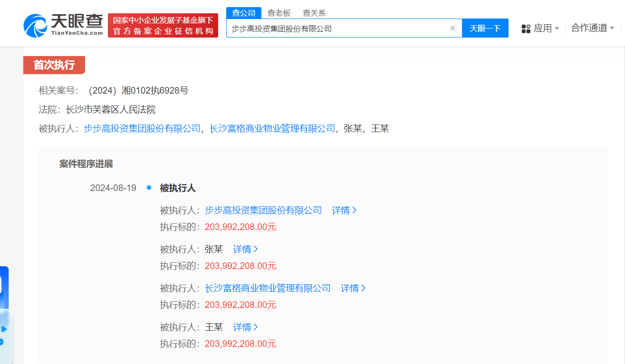Click the 天眼一下 search button
Image resolution: width=625 pixels, height=364 pixels.
485,28
